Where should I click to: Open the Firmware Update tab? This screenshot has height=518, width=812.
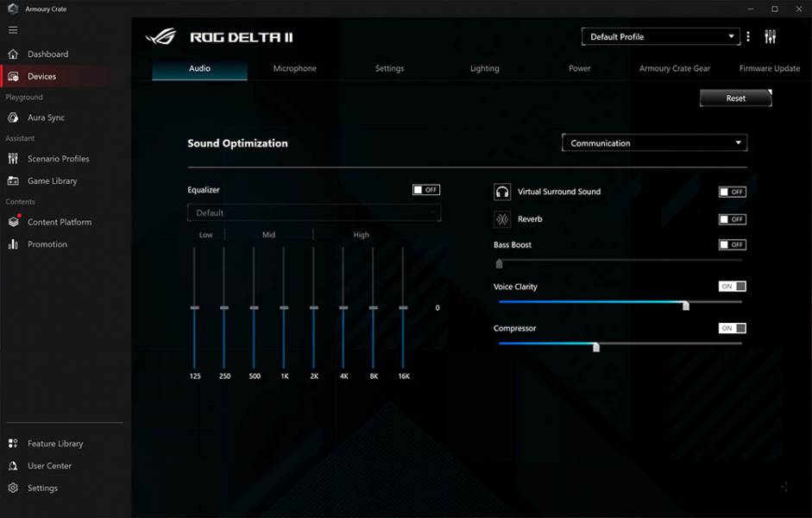pos(770,68)
